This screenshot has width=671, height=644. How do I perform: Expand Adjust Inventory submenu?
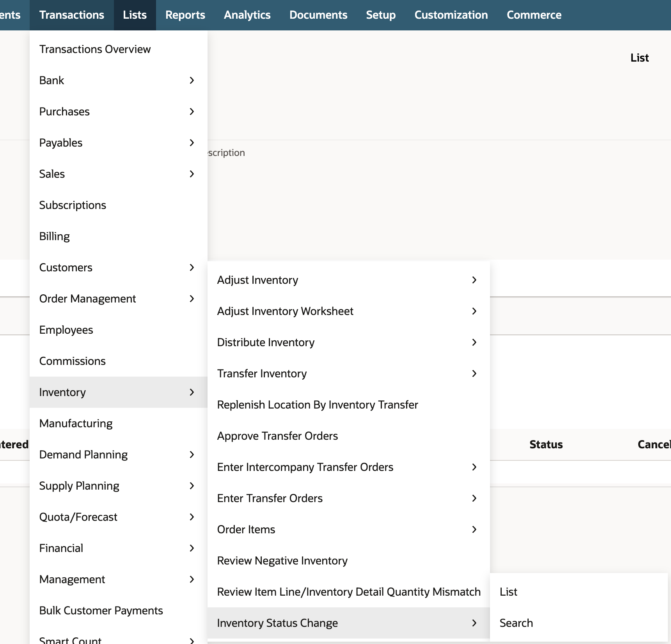349,280
